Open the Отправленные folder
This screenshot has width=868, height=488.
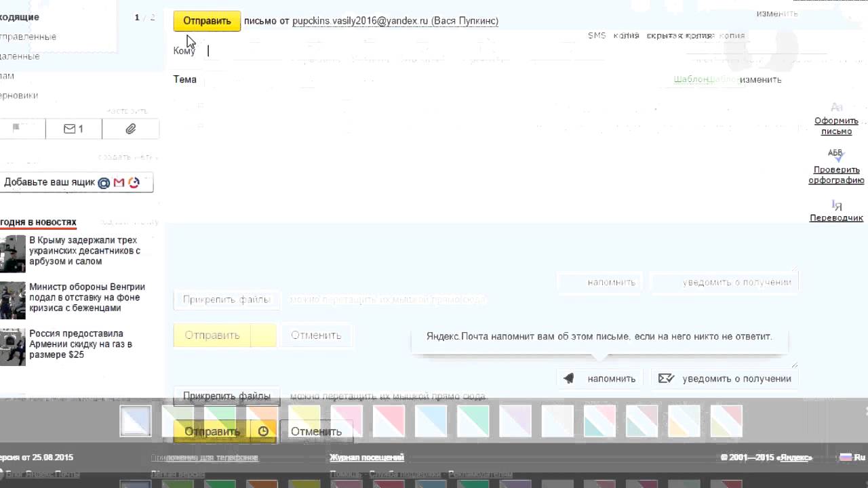(27, 37)
